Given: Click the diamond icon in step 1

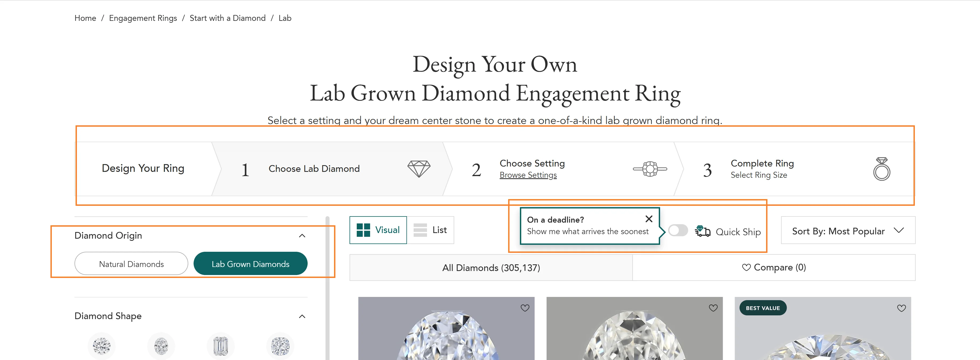Looking at the screenshot, I should point(418,169).
